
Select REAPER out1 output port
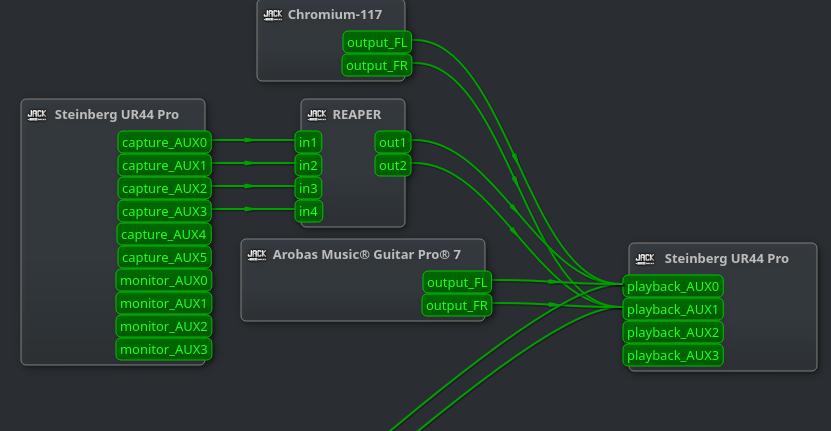coord(393,143)
